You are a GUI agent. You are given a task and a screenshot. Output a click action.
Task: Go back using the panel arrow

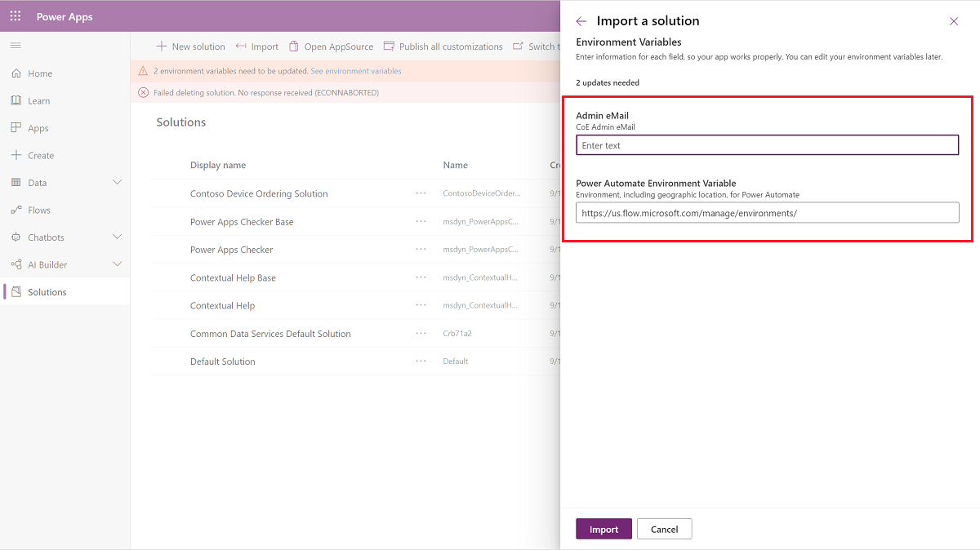(x=581, y=21)
